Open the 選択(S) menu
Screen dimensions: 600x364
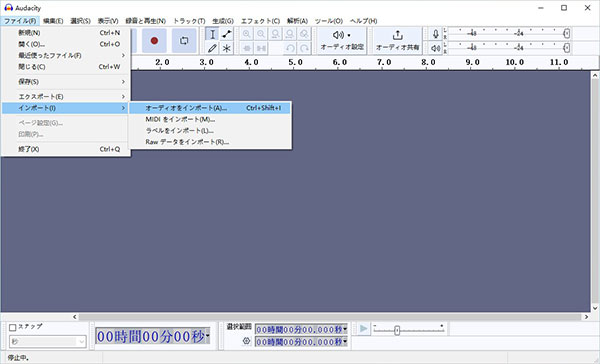80,21
